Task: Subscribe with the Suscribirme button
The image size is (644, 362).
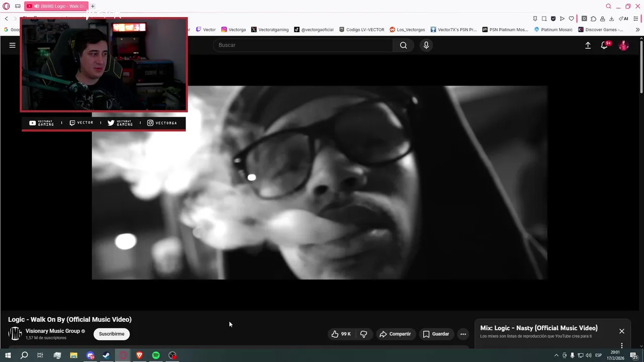Action: click(x=112, y=334)
